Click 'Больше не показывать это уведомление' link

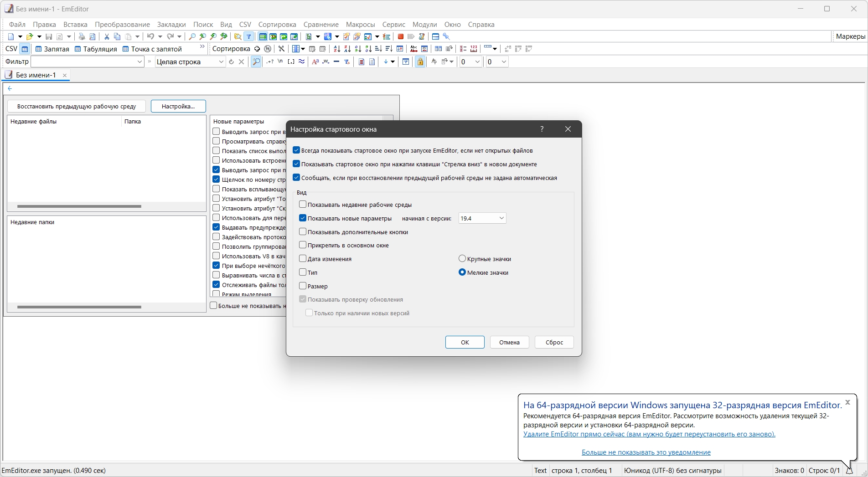point(646,452)
